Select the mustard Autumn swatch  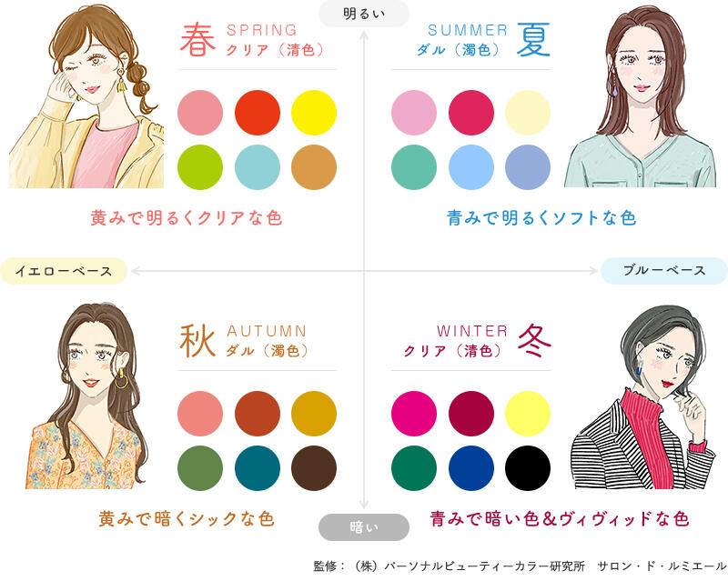coord(314,414)
